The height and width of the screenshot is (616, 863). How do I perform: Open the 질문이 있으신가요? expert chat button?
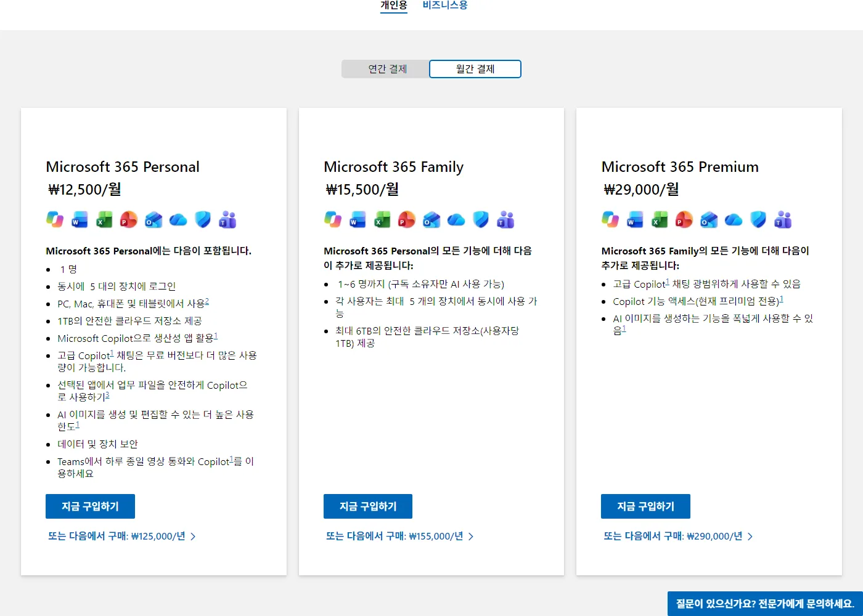765,604
